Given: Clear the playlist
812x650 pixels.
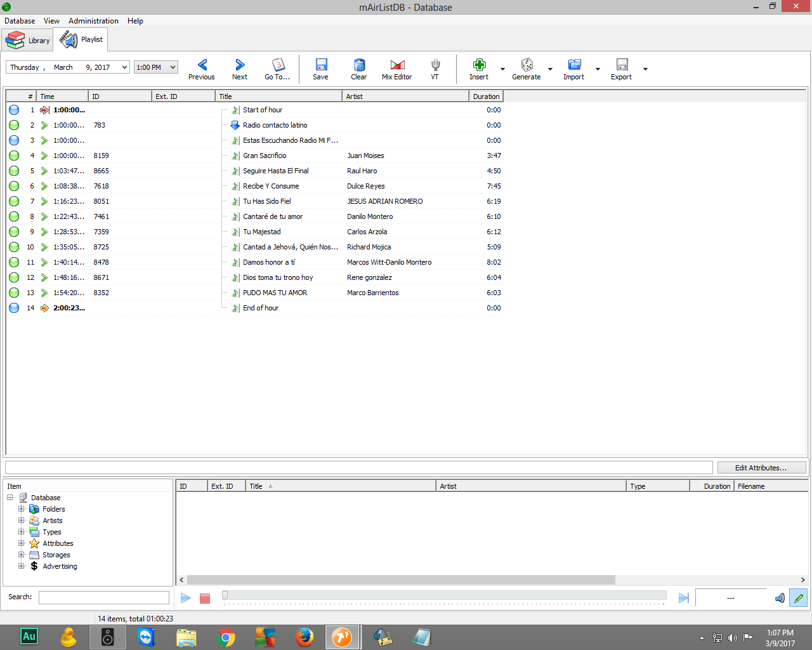Looking at the screenshot, I should coord(359,69).
